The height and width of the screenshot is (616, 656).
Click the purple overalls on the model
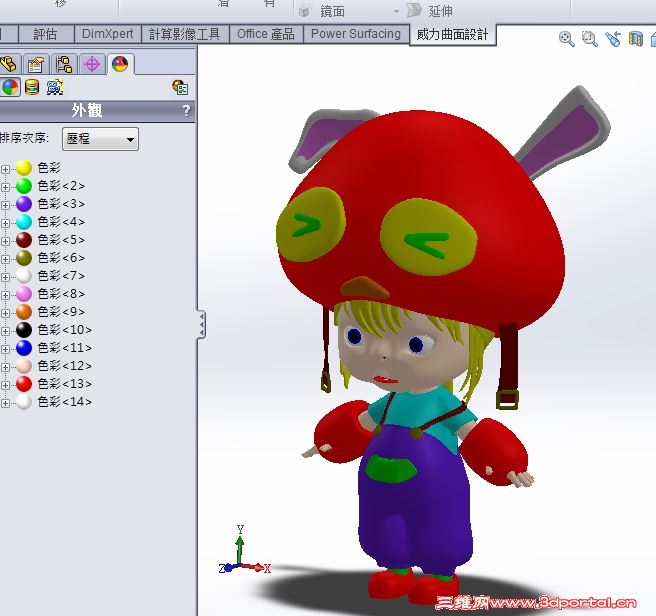[414, 502]
